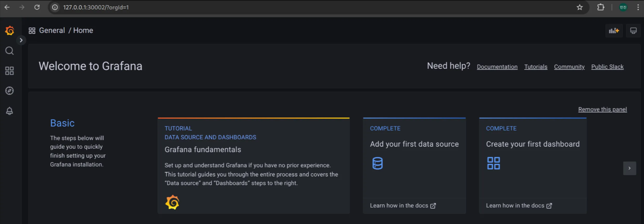Bookmark this page with star icon
This screenshot has height=224, width=644.
pos(580,7)
